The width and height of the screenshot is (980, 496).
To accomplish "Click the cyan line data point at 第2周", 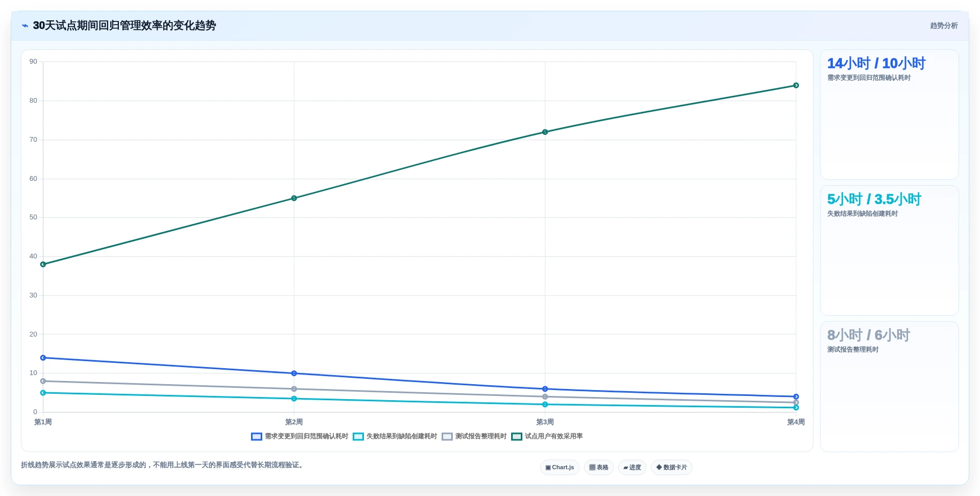I will [294, 399].
